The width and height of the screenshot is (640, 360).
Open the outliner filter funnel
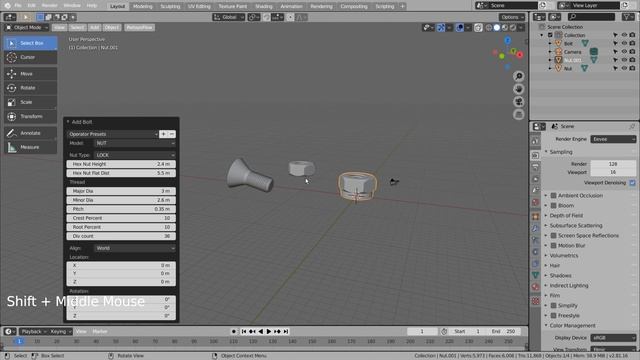(x=628, y=17)
